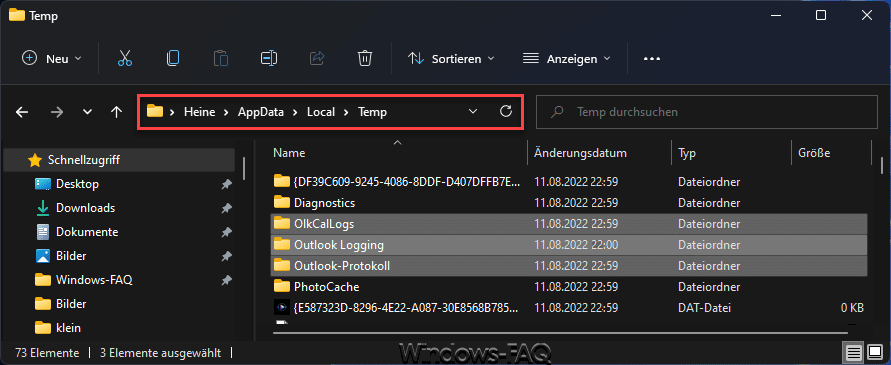The image size is (891, 365).
Task: Click the Bilder picture icon with pin
Action: pyautogui.click(x=43, y=256)
